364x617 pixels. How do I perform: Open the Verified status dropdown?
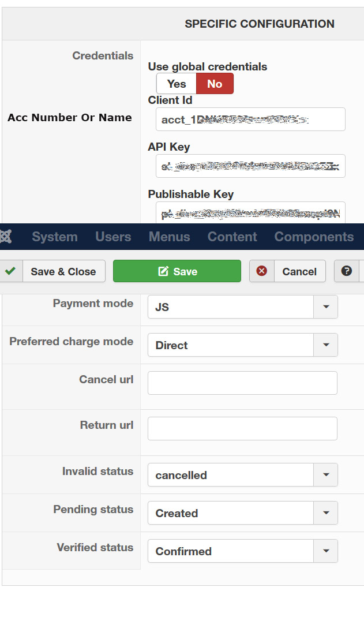click(x=242, y=551)
